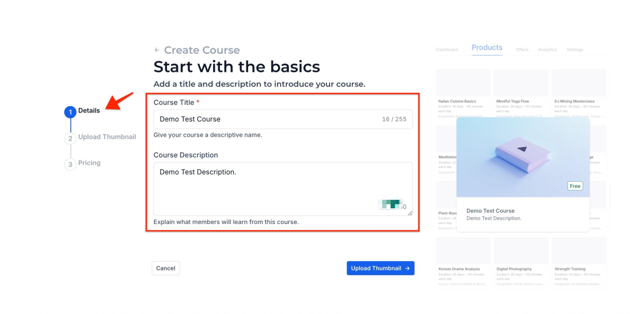Image resolution: width=644 pixels, height=314 pixels.
Task: Open the Dashboard tab
Action: coord(447,50)
